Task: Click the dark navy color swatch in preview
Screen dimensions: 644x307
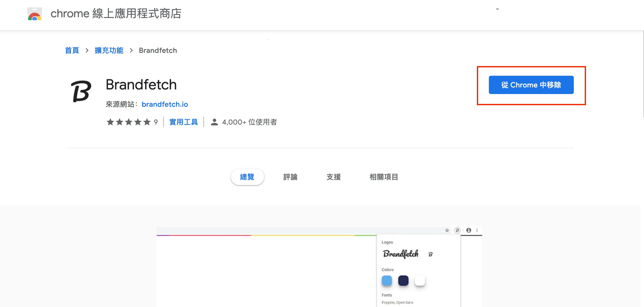Action: coord(403,281)
